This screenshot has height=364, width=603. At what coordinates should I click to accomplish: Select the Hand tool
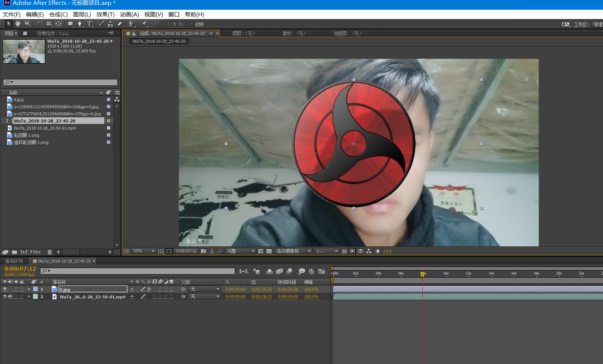click(18, 24)
